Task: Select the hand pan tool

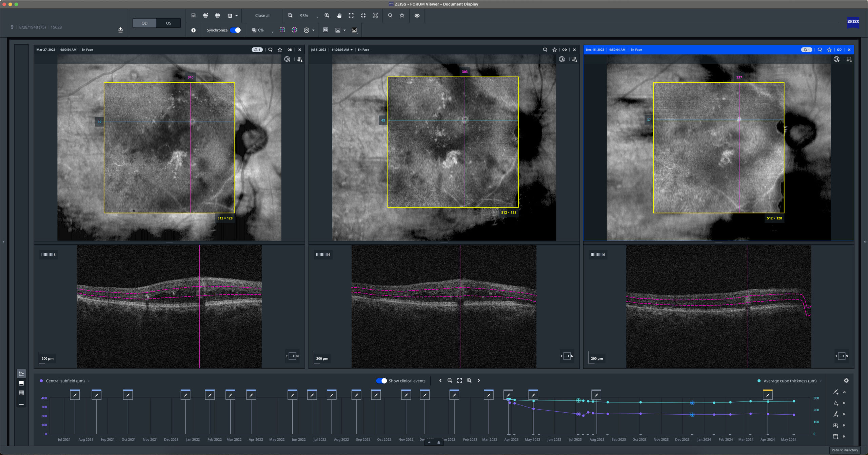Action: pyautogui.click(x=339, y=16)
